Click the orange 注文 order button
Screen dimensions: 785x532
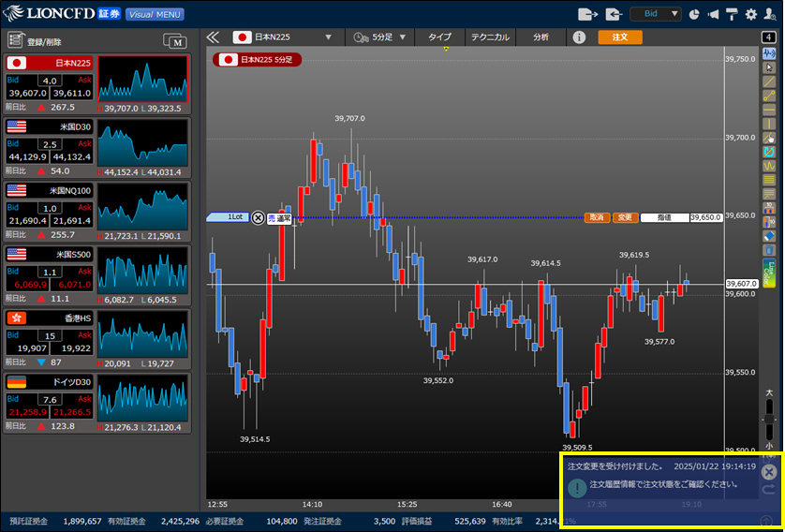coord(619,37)
